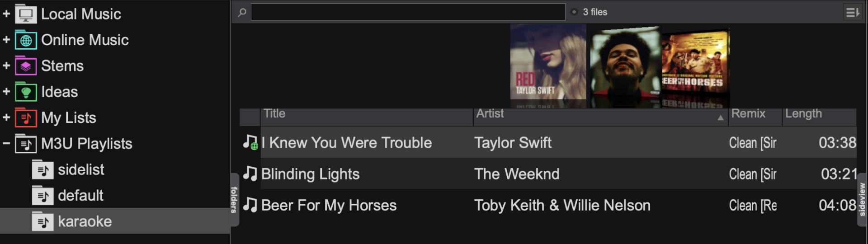Toggle the circular dot before 3 files
This screenshot has height=244, width=868.
point(574,12)
